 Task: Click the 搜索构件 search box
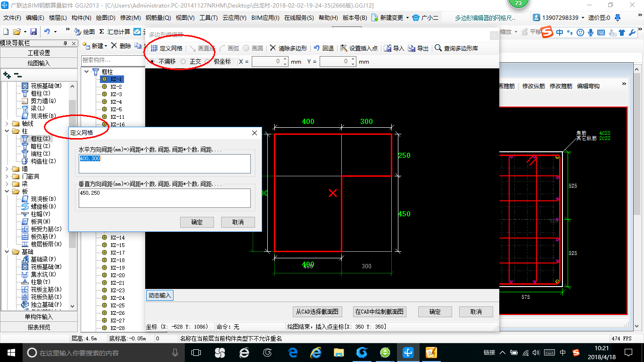click(112, 60)
